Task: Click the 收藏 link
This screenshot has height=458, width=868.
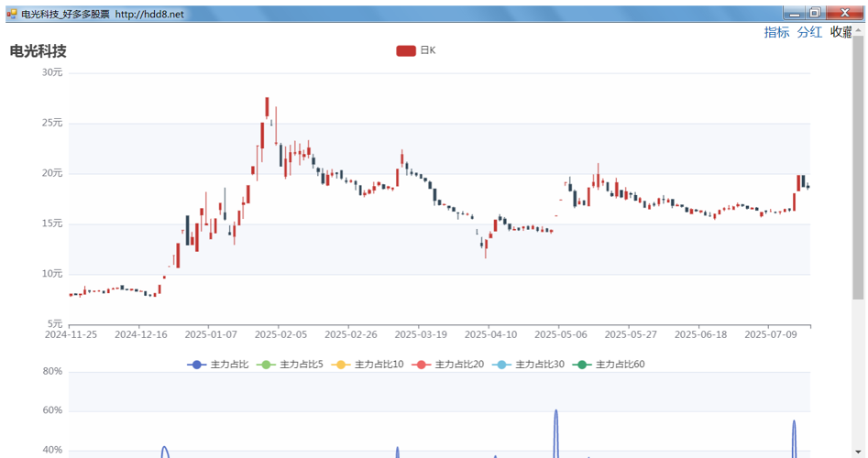Action: pyautogui.click(x=841, y=32)
